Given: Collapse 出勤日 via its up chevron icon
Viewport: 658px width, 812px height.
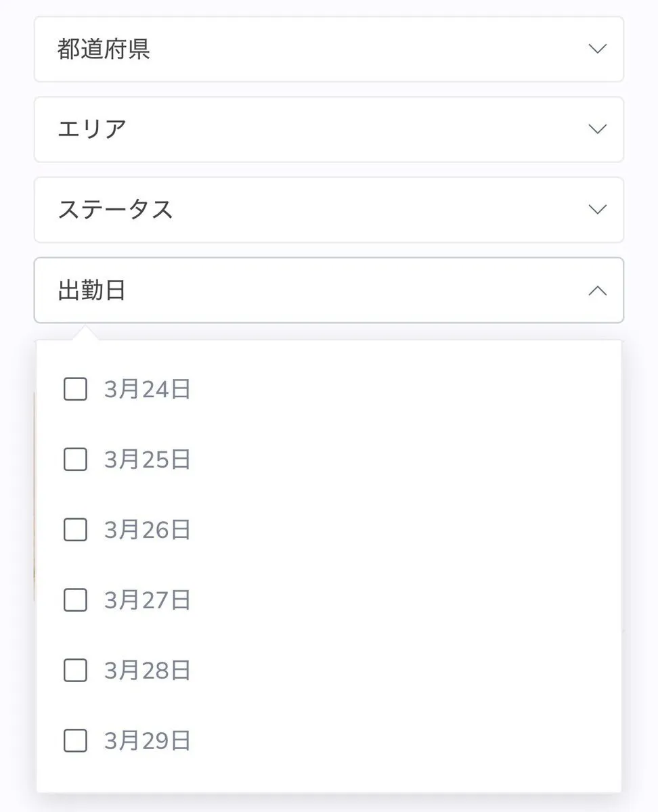Looking at the screenshot, I should click(x=597, y=291).
